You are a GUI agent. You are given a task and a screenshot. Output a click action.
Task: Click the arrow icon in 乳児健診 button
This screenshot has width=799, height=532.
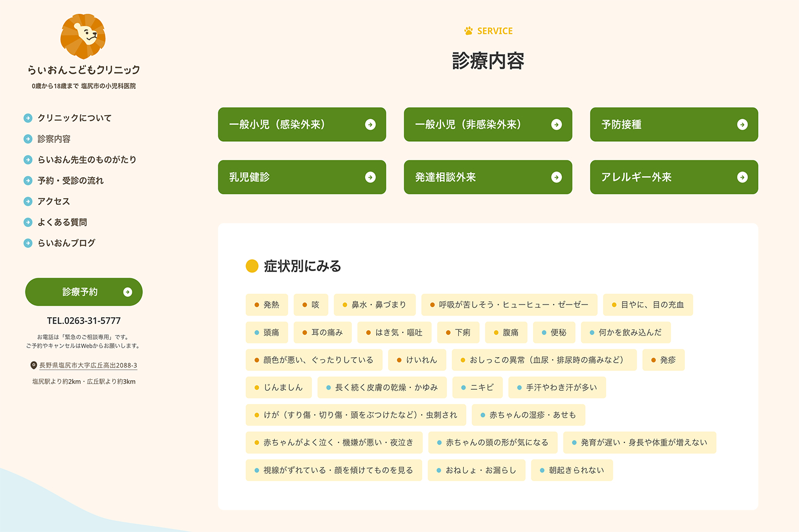point(370,177)
